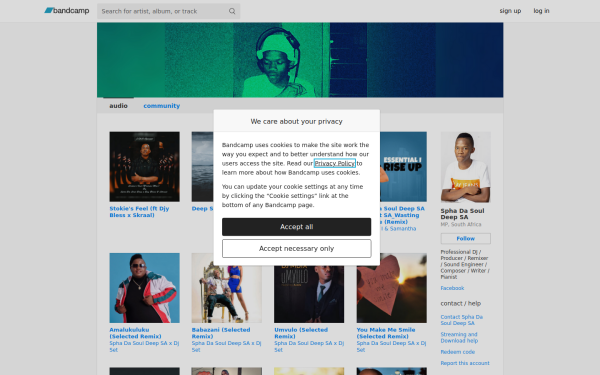
Task: Open the Privacy Policy link
Action: (x=334, y=163)
